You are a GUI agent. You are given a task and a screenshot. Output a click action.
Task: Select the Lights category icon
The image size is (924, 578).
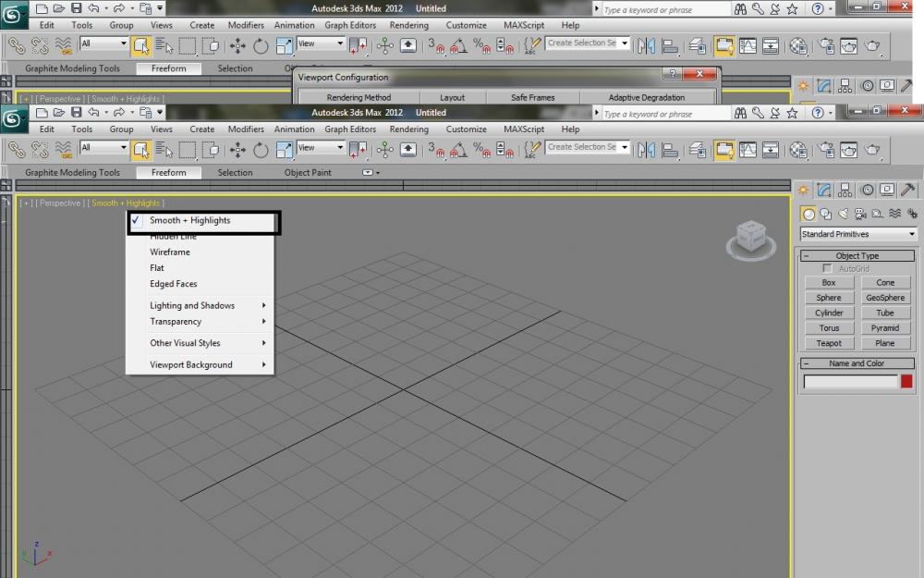[843, 214]
